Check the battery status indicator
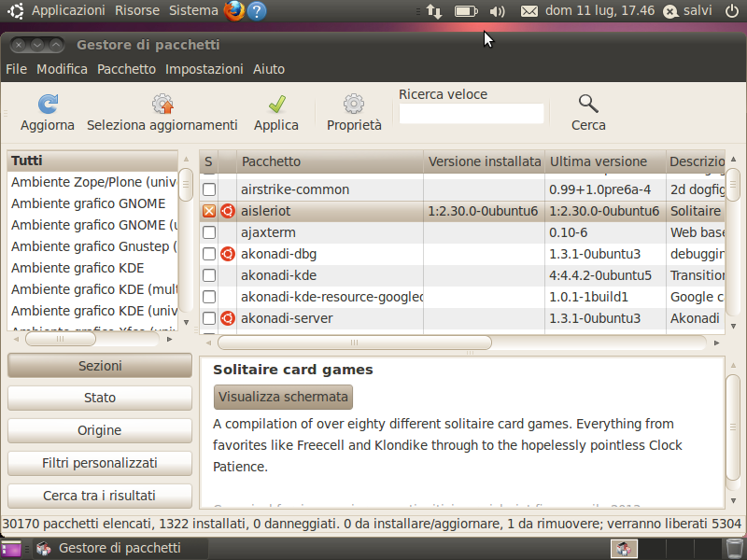747x560 pixels. tap(466, 11)
